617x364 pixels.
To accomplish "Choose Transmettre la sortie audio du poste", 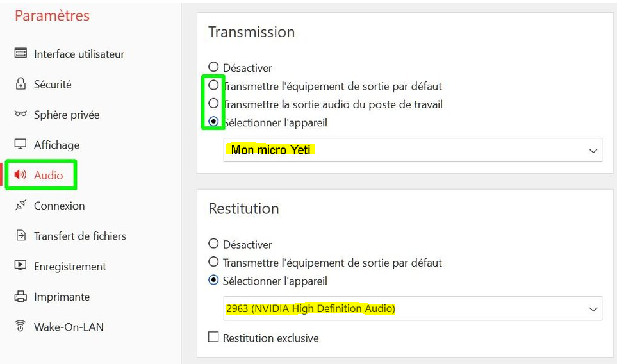I will 214,103.
